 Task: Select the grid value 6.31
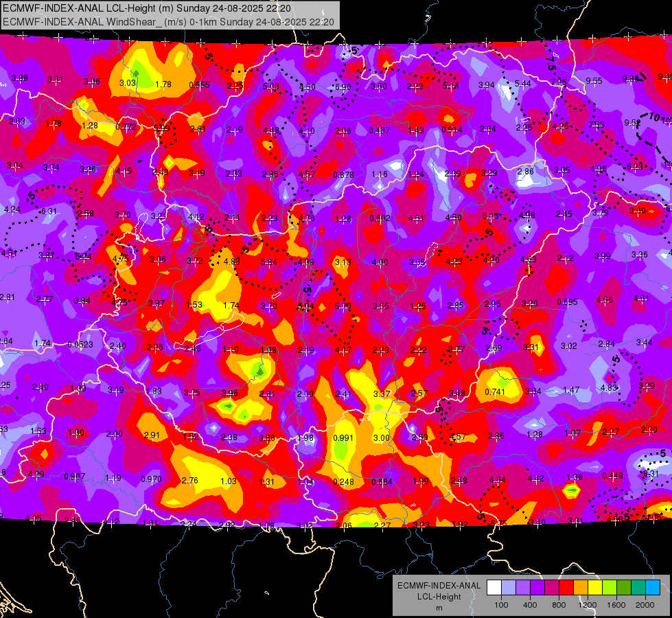49,211
